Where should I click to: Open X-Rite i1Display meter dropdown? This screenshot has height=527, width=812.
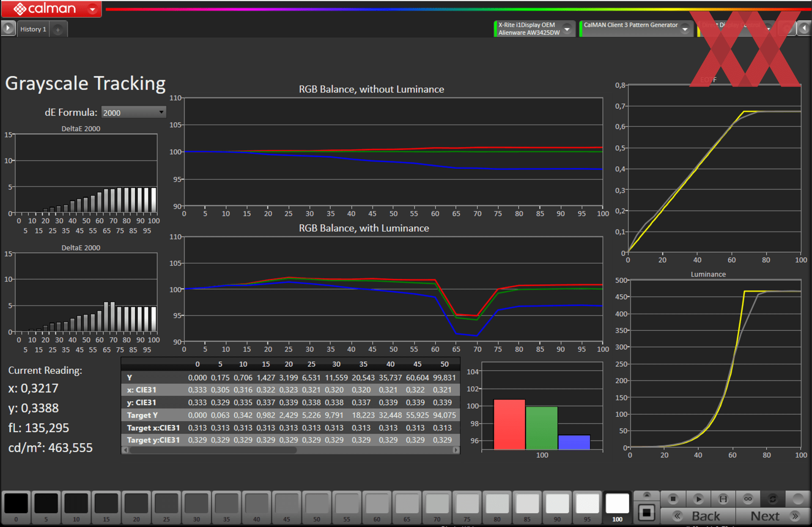click(567, 29)
